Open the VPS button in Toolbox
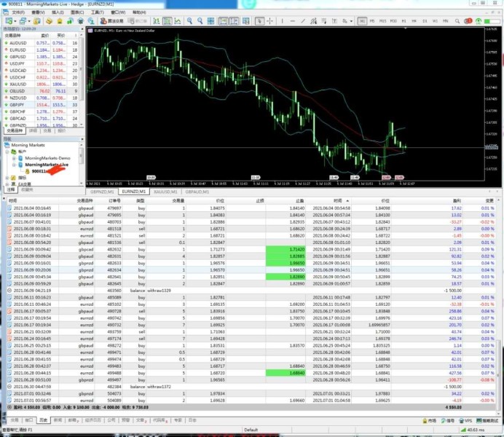This screenshot has height=437, width=504. (465, 420)
